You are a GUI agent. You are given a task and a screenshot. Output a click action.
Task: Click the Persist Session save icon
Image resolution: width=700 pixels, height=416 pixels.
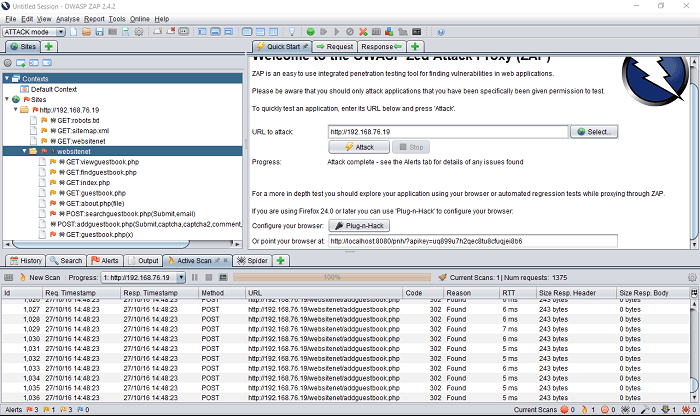click(100, 32)
